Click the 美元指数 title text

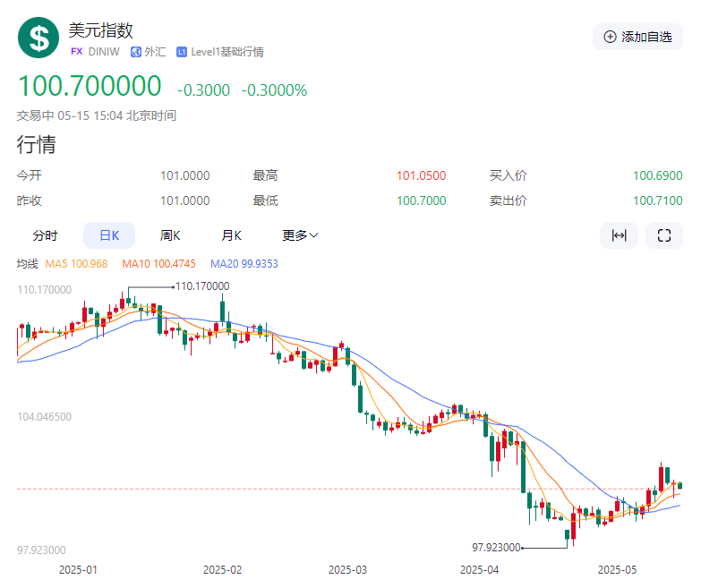pyautogui.click(x=100, y=30)
